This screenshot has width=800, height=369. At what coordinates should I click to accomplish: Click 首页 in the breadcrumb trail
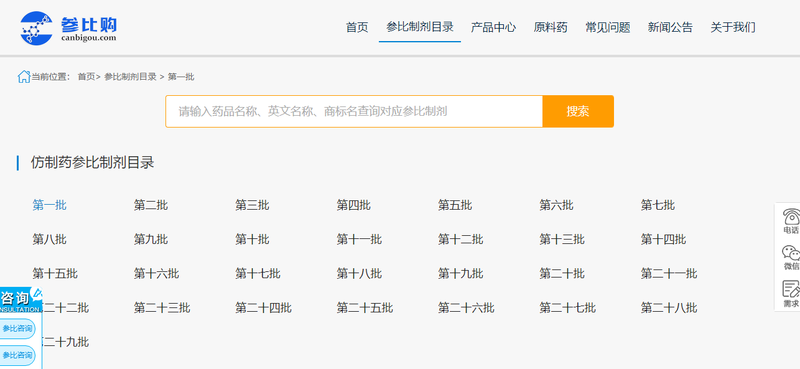click(86, 77)
